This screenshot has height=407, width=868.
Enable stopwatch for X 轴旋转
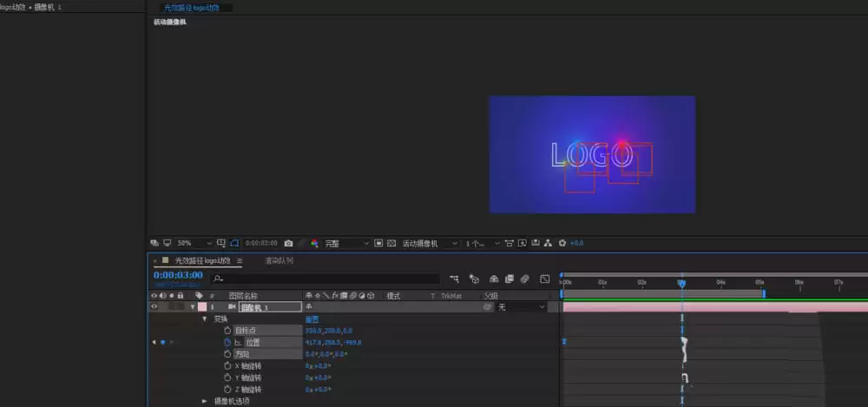(x=227, y=366)
